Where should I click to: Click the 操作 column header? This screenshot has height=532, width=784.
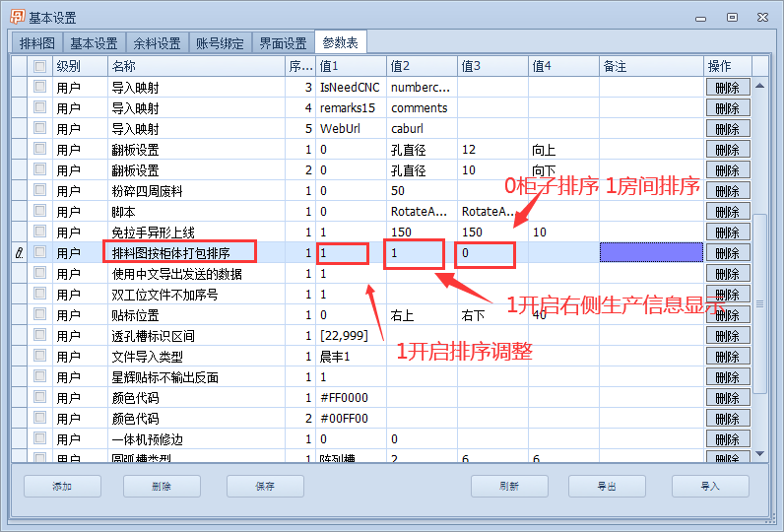pyautogui.click(x=728, y=66)
